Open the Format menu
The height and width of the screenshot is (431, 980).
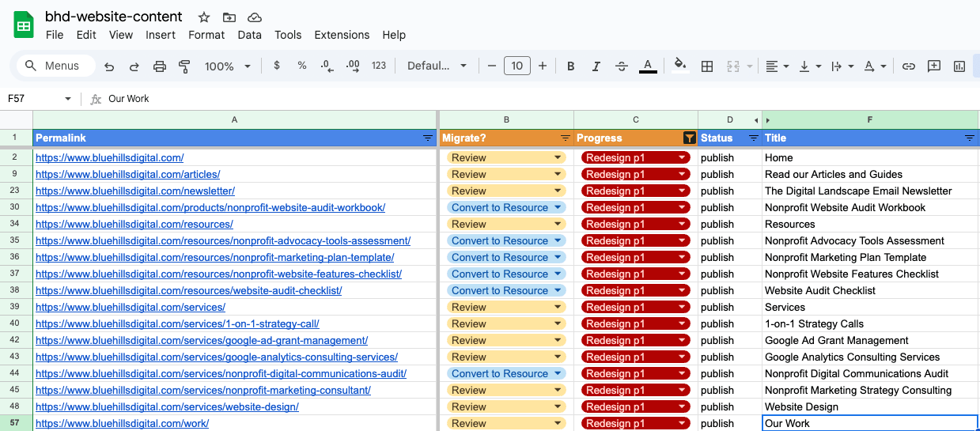click(x=206, y=35)
